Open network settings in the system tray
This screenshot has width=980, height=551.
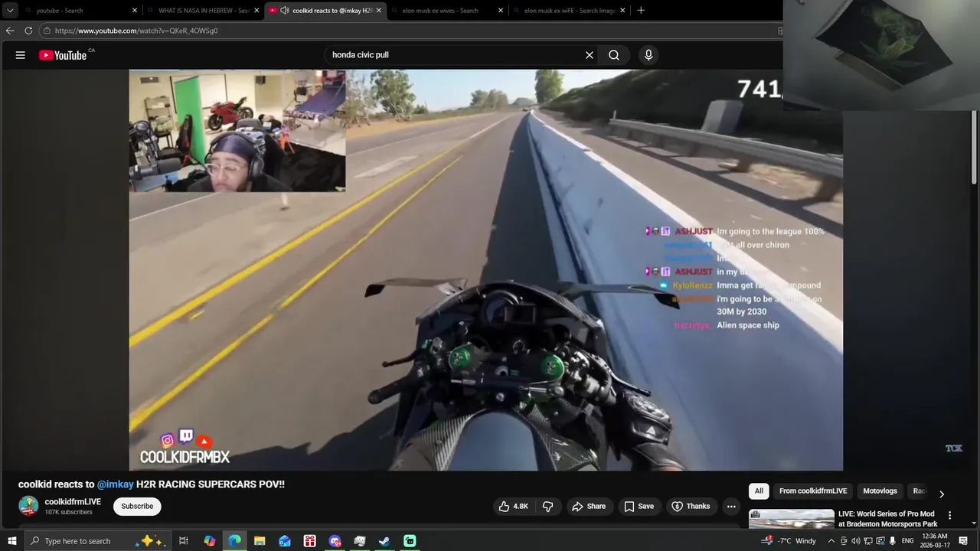868,541
